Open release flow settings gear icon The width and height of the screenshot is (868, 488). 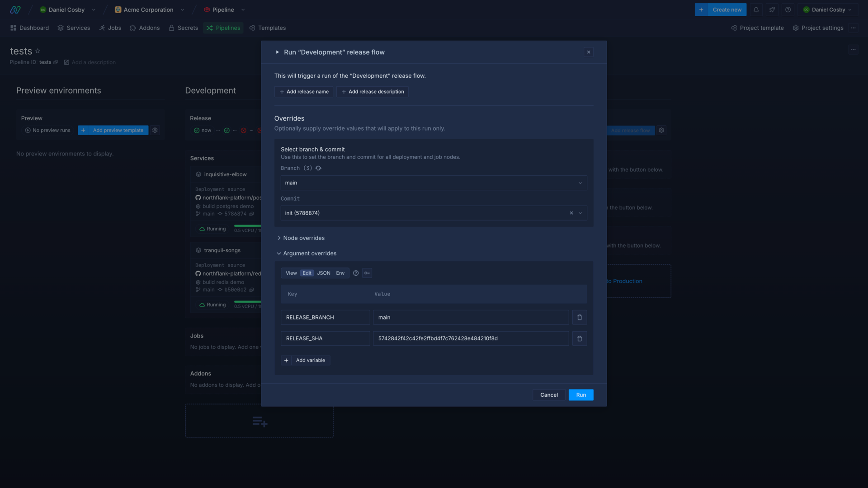661,130
